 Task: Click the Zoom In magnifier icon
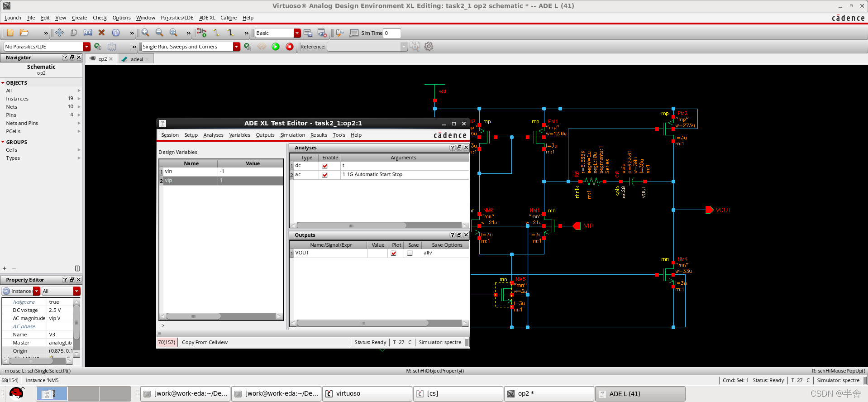[145, 33]
